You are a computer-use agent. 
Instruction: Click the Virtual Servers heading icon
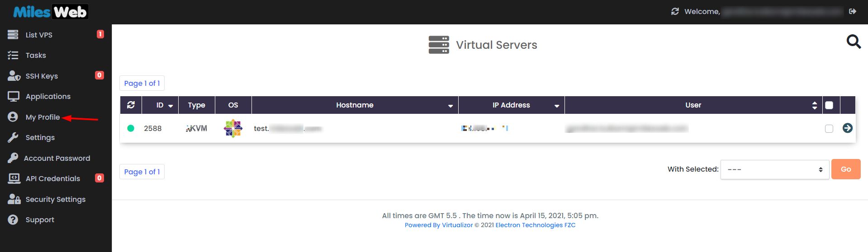pos(439,45)
